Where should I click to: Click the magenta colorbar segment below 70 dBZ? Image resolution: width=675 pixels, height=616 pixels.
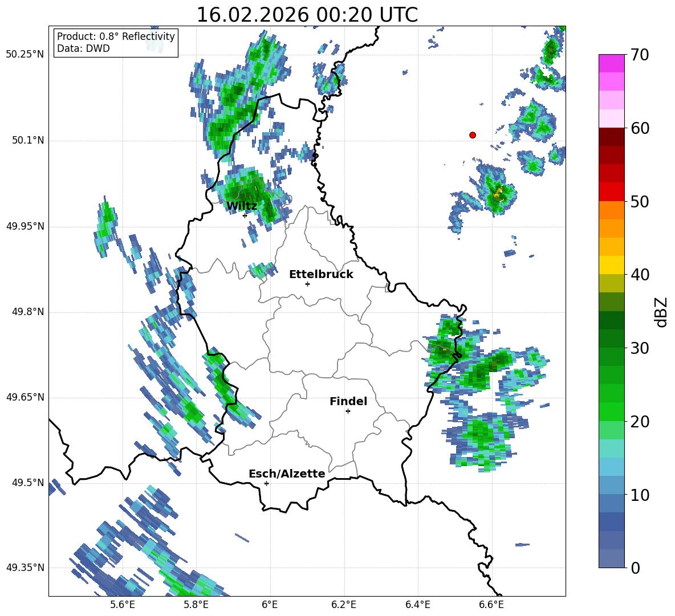(x=611, y=64)
